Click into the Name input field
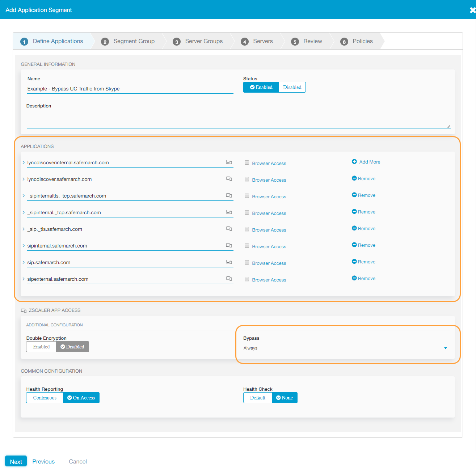 pos(130,89)
